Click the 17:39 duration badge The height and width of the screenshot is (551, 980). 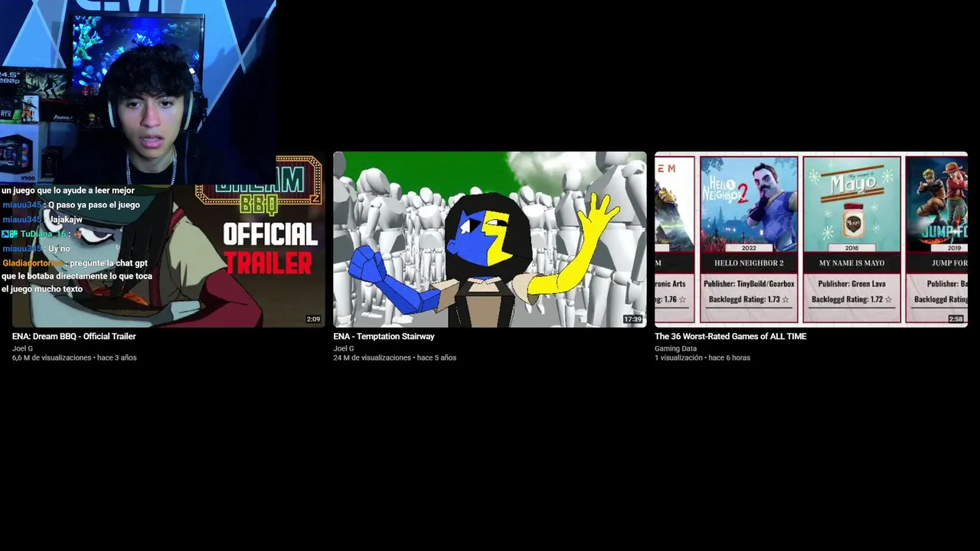[632, 319]
